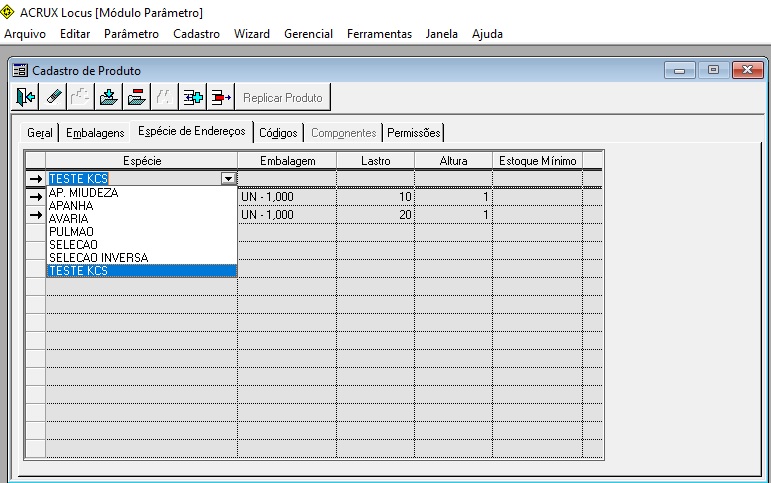Screen dimensions: 771x483
Task: Click the row selector arrow of Lastro 10 row
Action: tap(35, 197)
